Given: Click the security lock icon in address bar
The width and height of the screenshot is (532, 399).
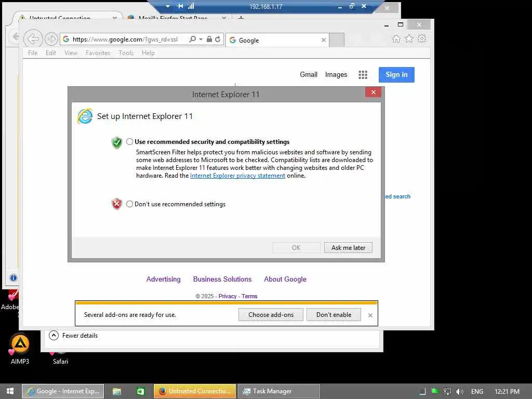Looking at the screenshot, I should (209, 39).
